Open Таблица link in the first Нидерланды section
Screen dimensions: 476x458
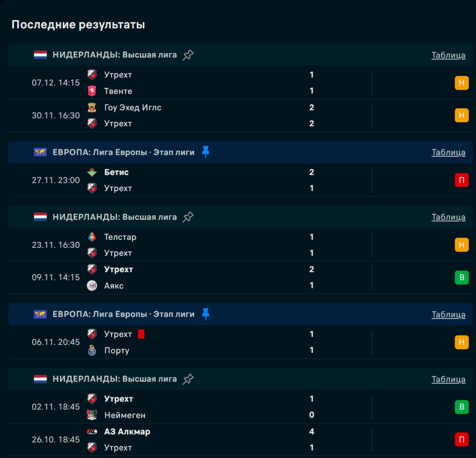click(448, 55)
